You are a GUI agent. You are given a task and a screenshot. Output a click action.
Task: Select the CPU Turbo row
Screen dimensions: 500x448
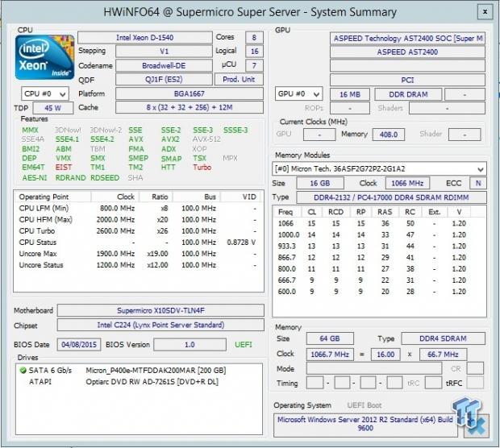[138, 231]
